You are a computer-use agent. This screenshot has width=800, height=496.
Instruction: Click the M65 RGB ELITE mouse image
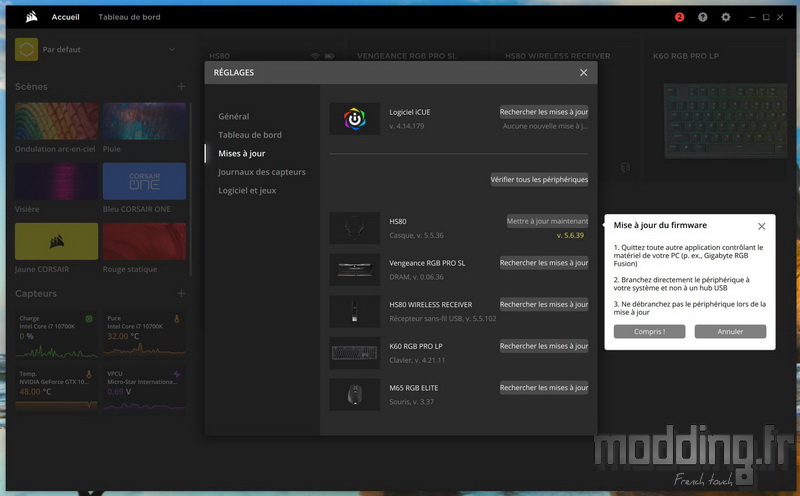click(355, 394)
